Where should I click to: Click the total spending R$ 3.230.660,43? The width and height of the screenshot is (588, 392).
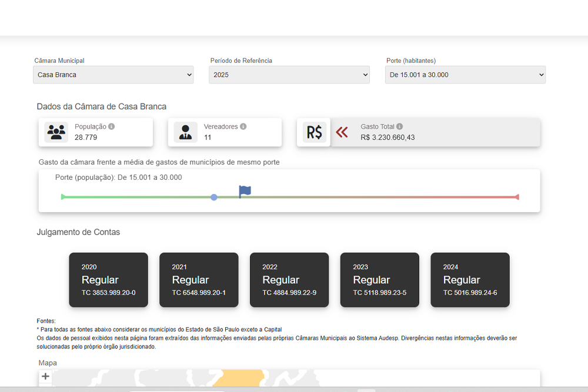click(387, 137)
